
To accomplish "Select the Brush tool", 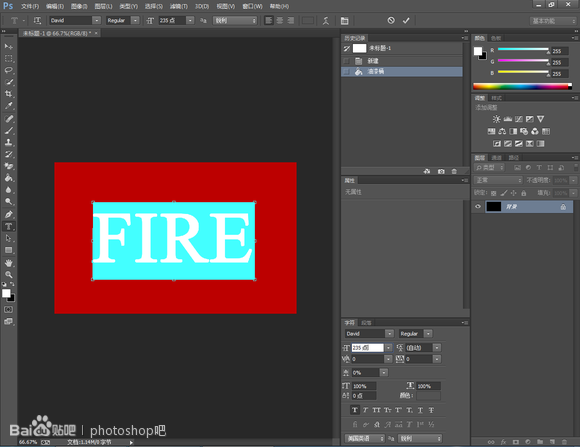I will pyautogui.click(x=9, y=130).
